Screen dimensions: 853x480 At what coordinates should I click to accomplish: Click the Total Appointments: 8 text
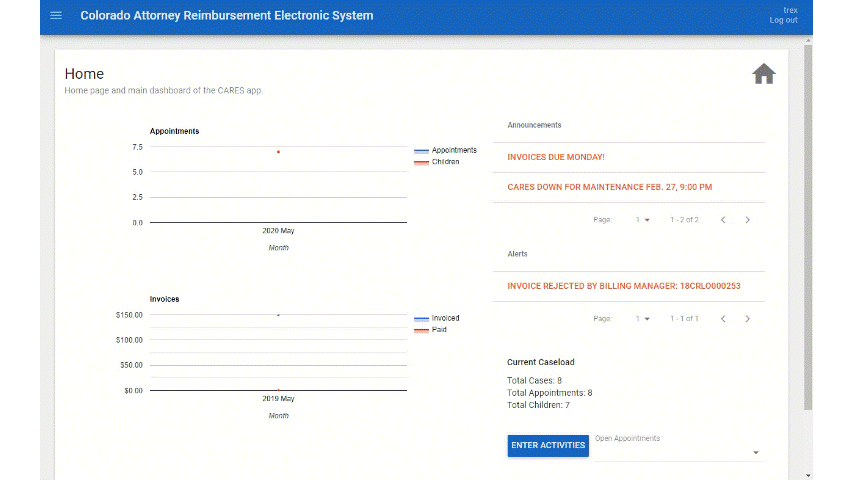(549, 393)
